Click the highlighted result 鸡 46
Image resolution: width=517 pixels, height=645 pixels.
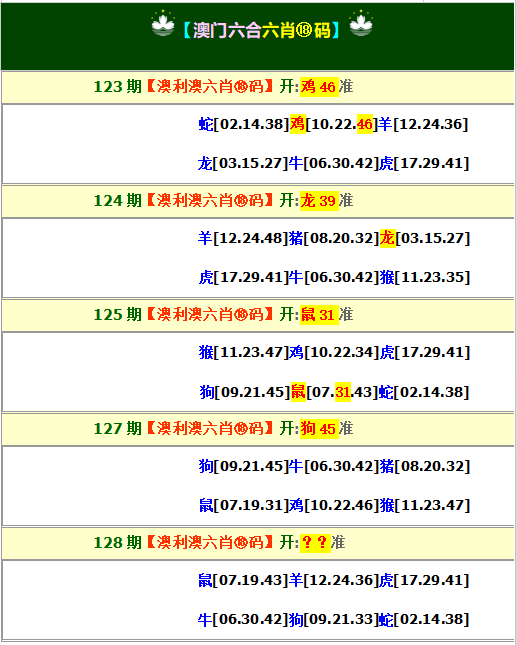319,87
